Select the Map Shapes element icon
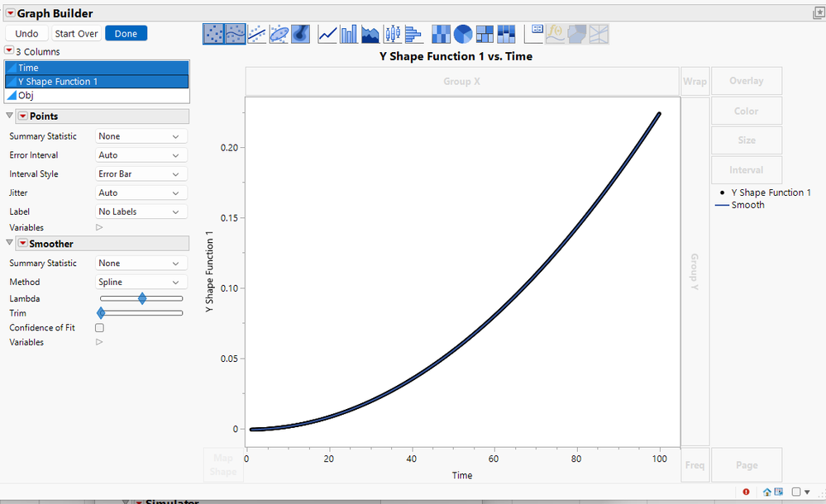Image resolution: width=826 pixels, height=504 pixels. point(577,34)
